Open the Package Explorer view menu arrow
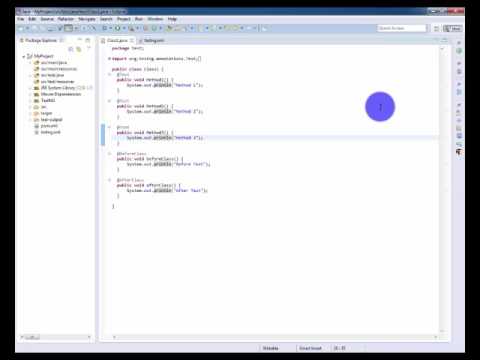The image size is (480, 360). (x=89, y=49)
